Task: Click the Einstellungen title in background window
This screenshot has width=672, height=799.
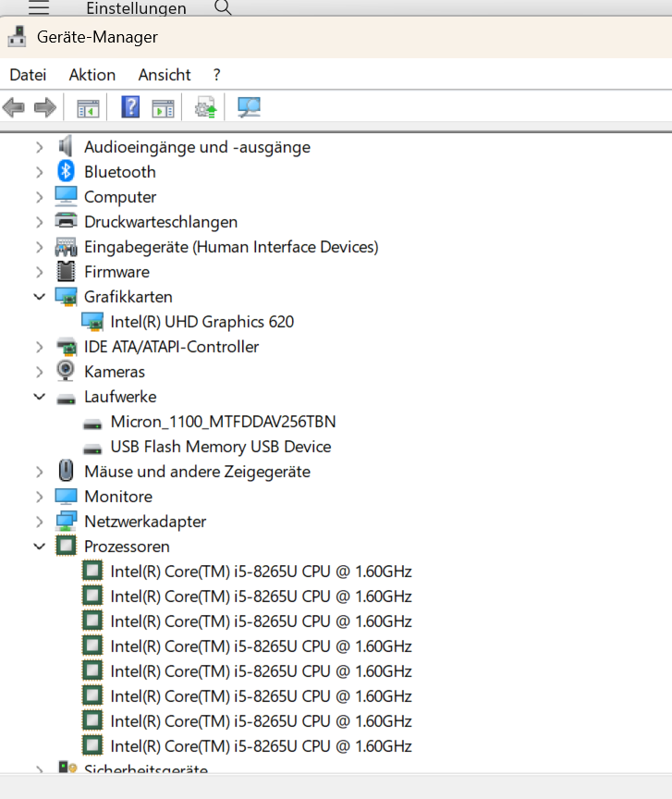Action: pos(136,8)
